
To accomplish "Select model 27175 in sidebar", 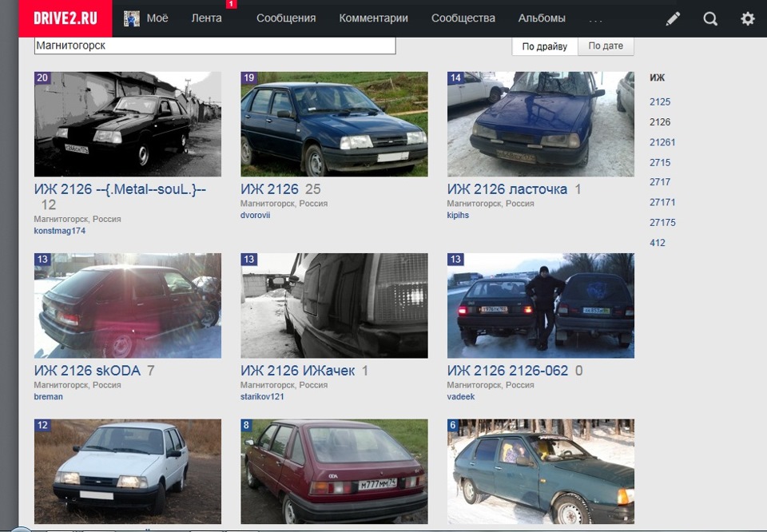I will [x=662, y=223].
